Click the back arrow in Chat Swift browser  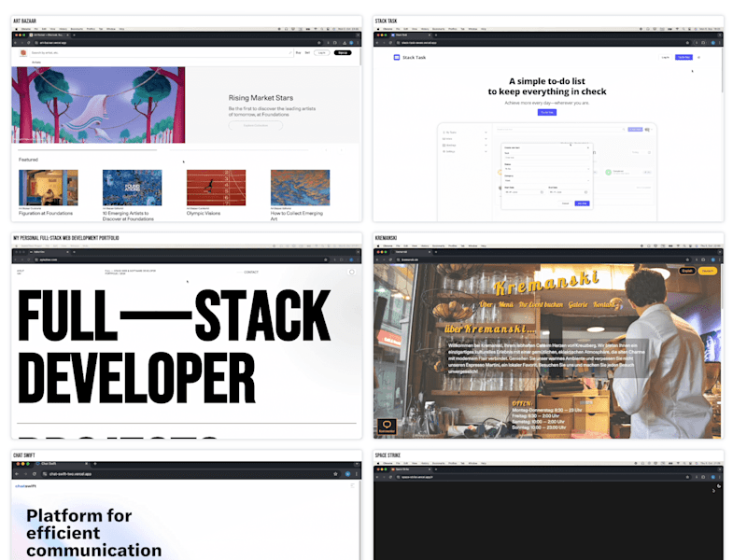[17, 474]
